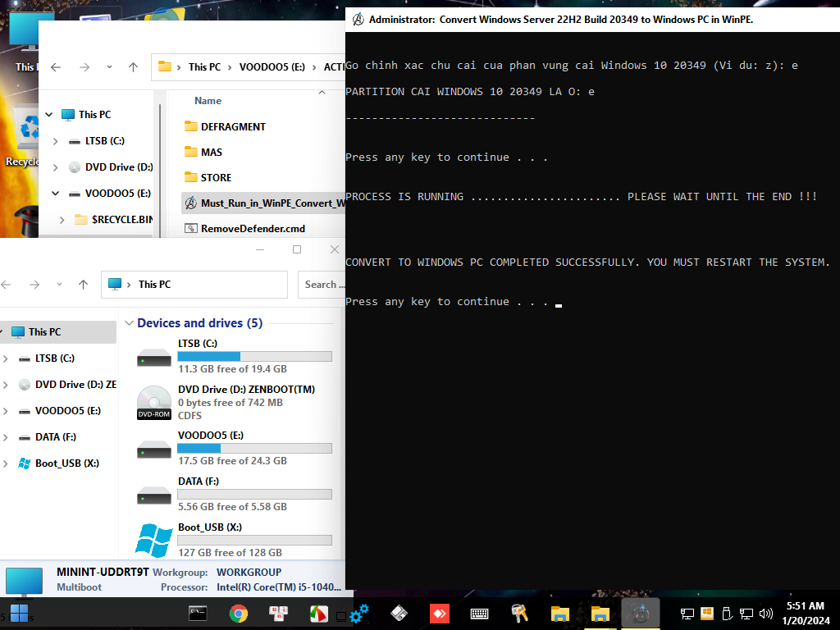Open AnyDesk red taskbar icon
840x630 pixels.
440,614
